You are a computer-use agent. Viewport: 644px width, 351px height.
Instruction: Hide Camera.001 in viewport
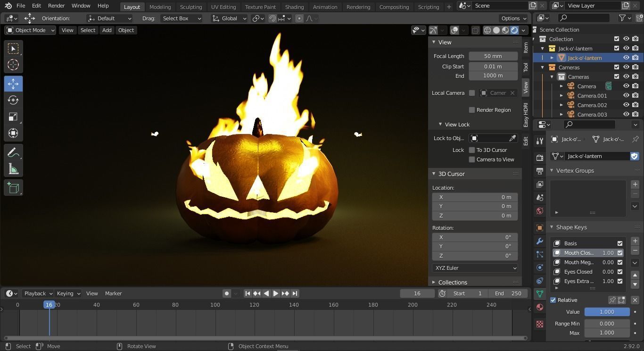click(626, 96)
